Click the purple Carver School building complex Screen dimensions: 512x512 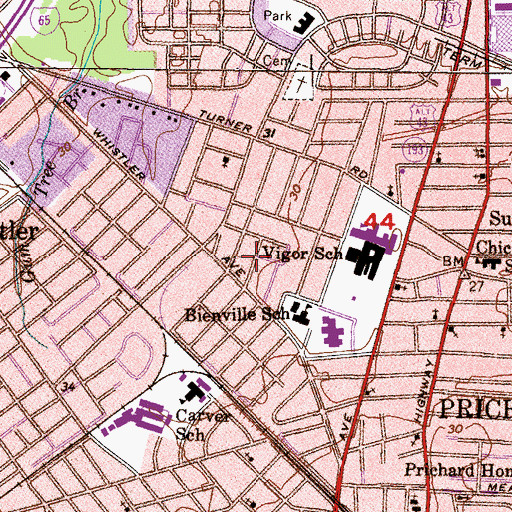coord(138,418)
